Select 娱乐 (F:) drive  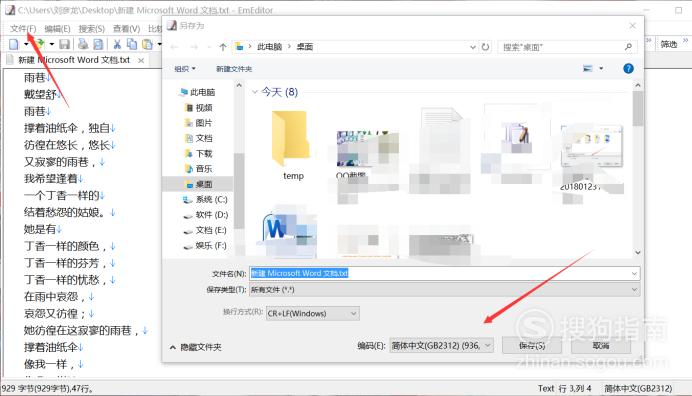205,245
